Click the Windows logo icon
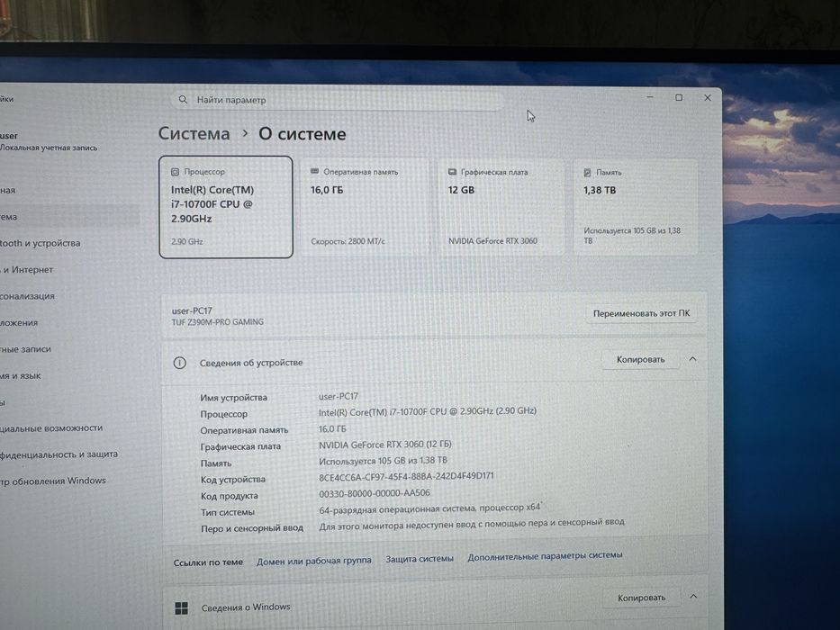This screenshot has width=840, height=630. coord(182,608)
